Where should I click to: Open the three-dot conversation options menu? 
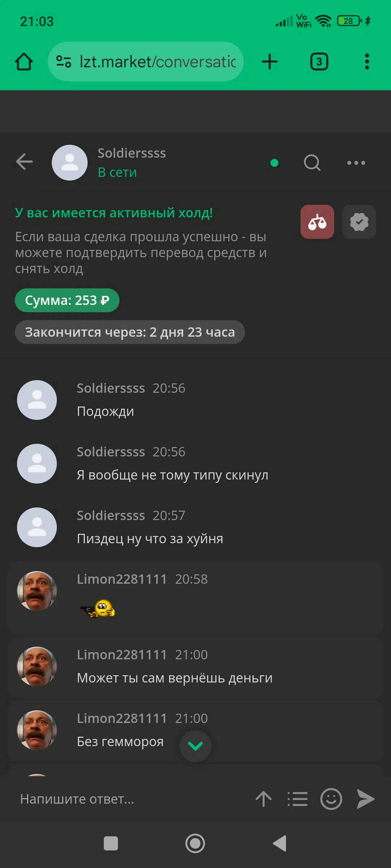point(356,163)
